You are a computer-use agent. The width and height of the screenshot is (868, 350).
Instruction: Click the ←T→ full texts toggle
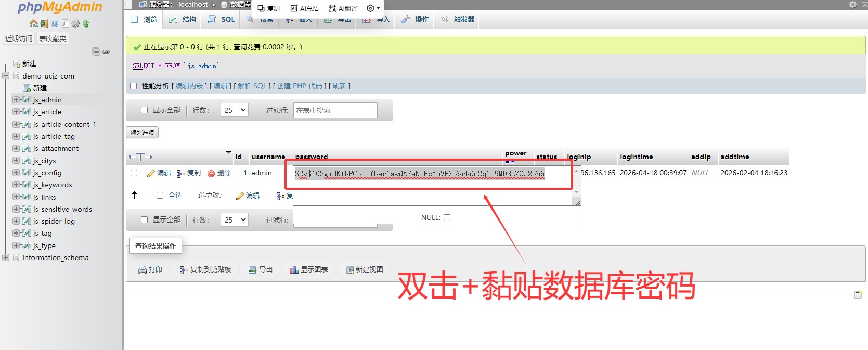tap(140, 157)
